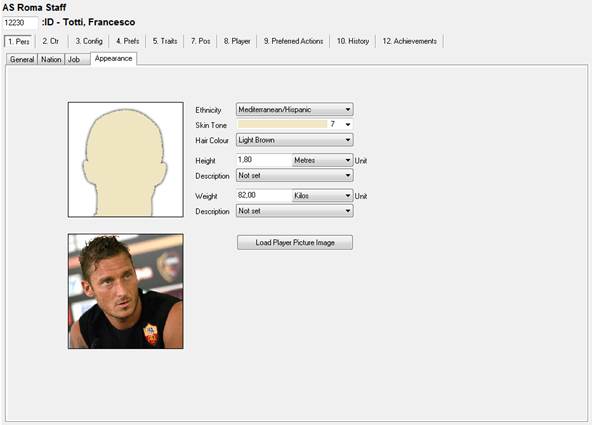The image size is (592, 425).
Task: Switch to the Nation sub-tab
Action: click(x=51, y=59)
